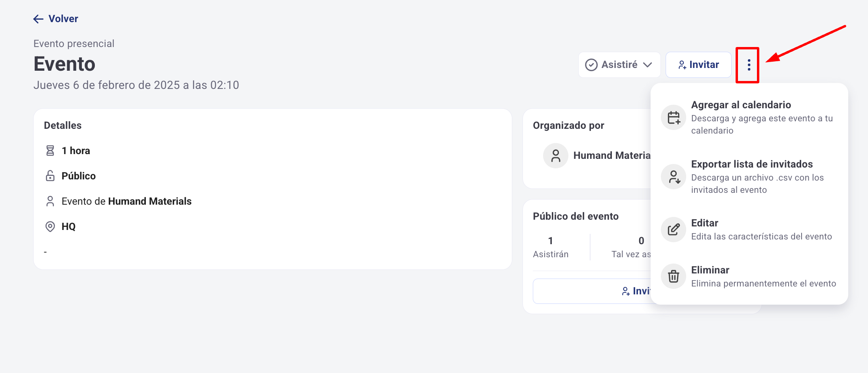Click the chevron arrow on the Asistiré button
The image size is (868, 373).
pos(647,65)
